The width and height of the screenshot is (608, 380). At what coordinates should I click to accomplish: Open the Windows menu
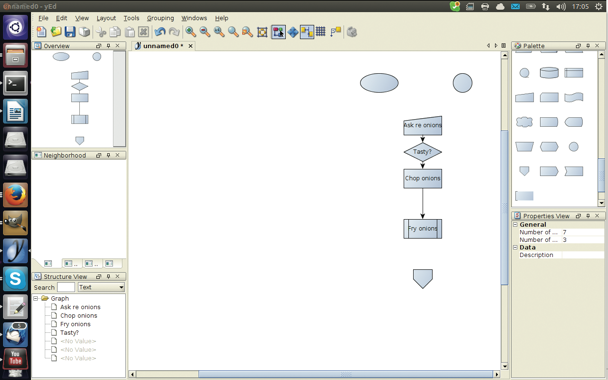click(x=194, y=18)
